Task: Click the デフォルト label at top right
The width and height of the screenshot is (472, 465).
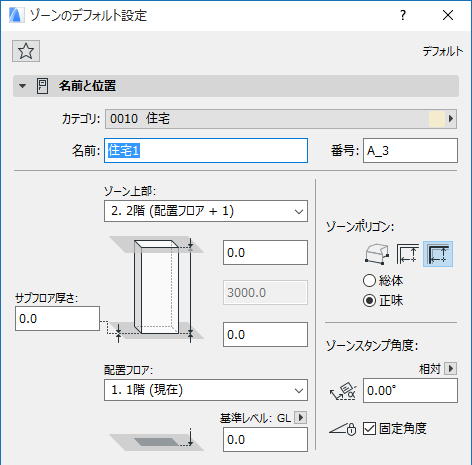Action: (x=443, y=51)
